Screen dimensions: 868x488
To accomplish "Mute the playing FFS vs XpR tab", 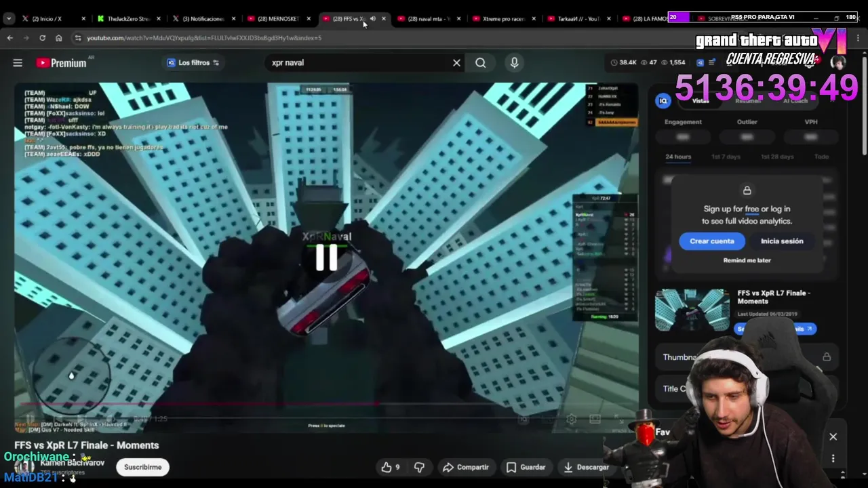I will point(372,19).
